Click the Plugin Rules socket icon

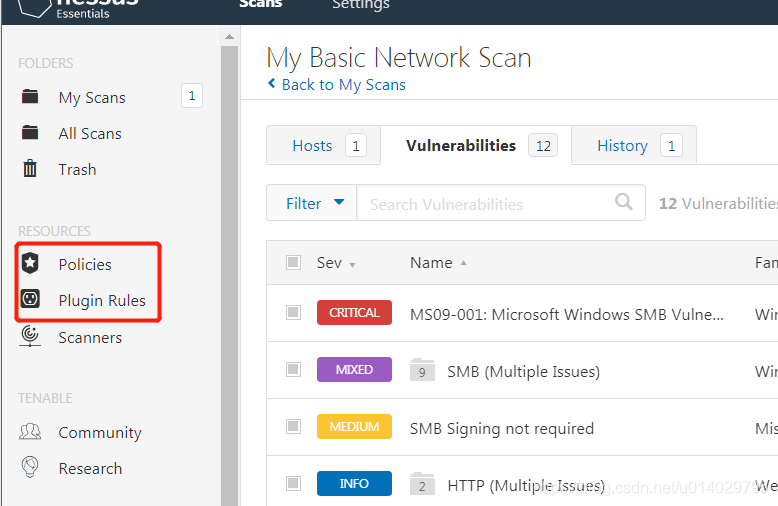click(x=30, y=299)
